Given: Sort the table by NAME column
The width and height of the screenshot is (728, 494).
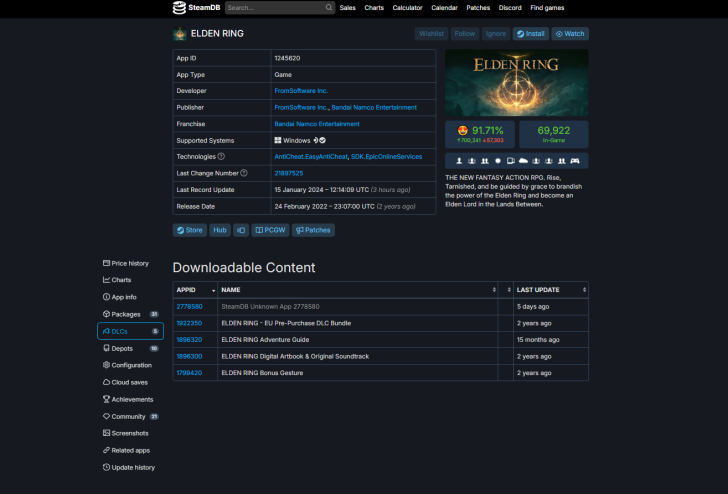Looking at the screenshot, I should (355, 290).
